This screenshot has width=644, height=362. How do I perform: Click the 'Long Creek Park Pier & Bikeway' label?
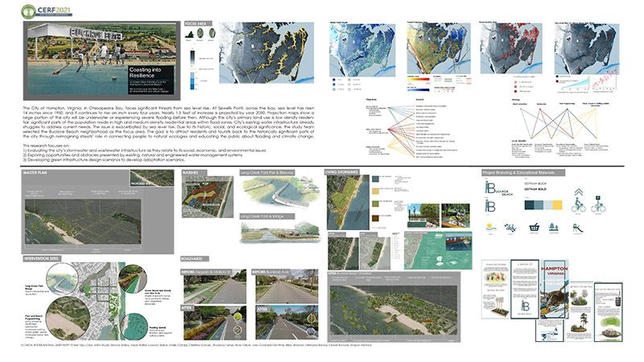click(x=267, y=172)
